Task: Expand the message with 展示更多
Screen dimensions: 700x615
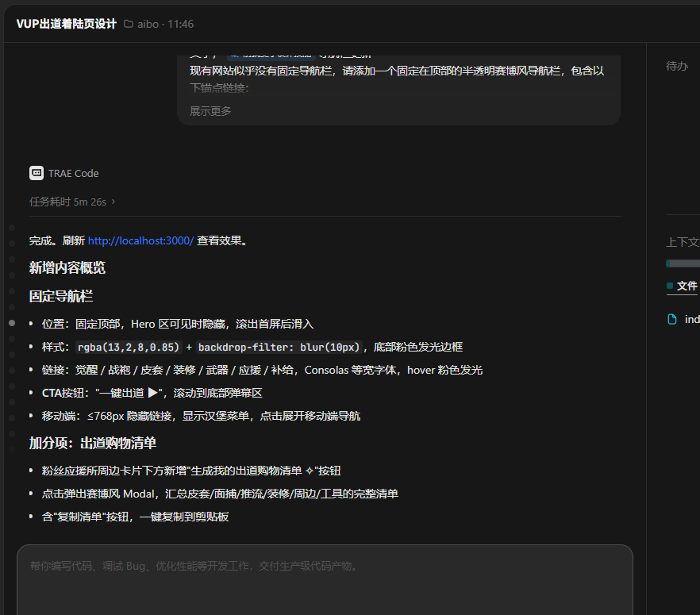Action: tap(210, 111)
